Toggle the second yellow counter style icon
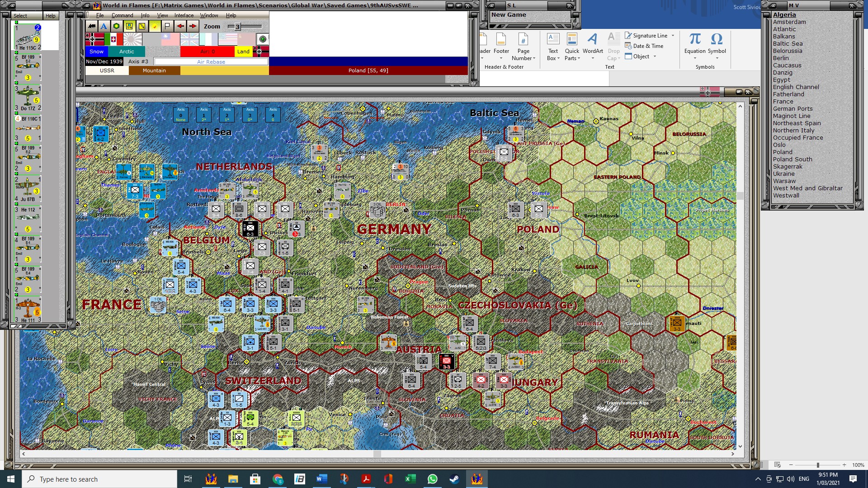The image size is (868, 488). pyautogui.click(x=142, y=26)
